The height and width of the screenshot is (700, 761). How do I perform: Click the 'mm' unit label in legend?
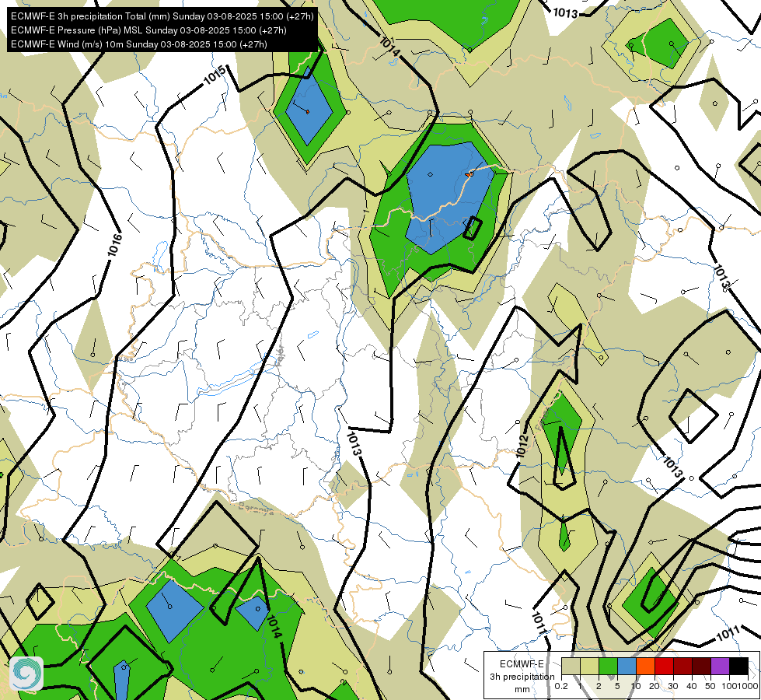tap(522, 689)
